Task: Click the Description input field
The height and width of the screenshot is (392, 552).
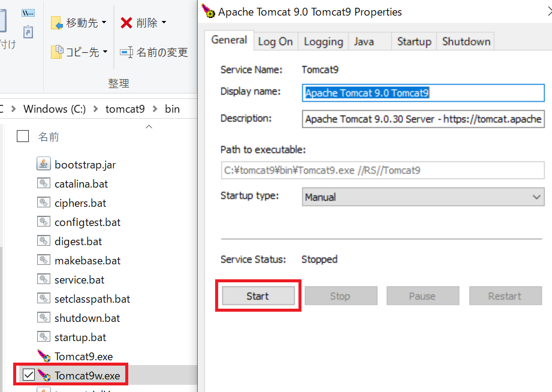Action: click(x=423, y=119)
